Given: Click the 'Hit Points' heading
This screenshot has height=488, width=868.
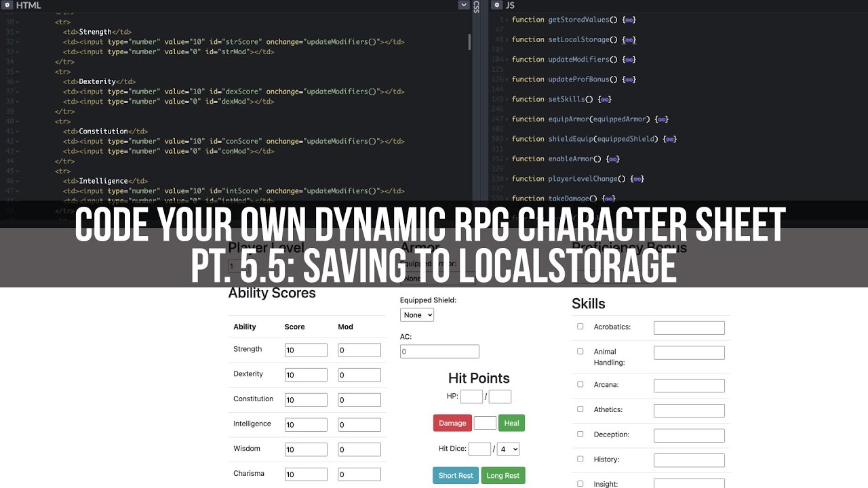Looking at the screenshot, I should click(x=479, y=378).
